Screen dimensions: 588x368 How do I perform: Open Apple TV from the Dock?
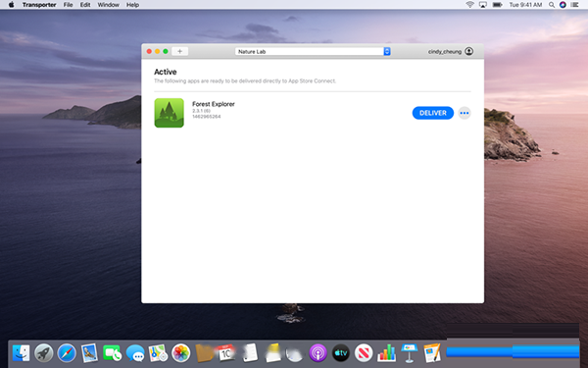pos(341,353)
